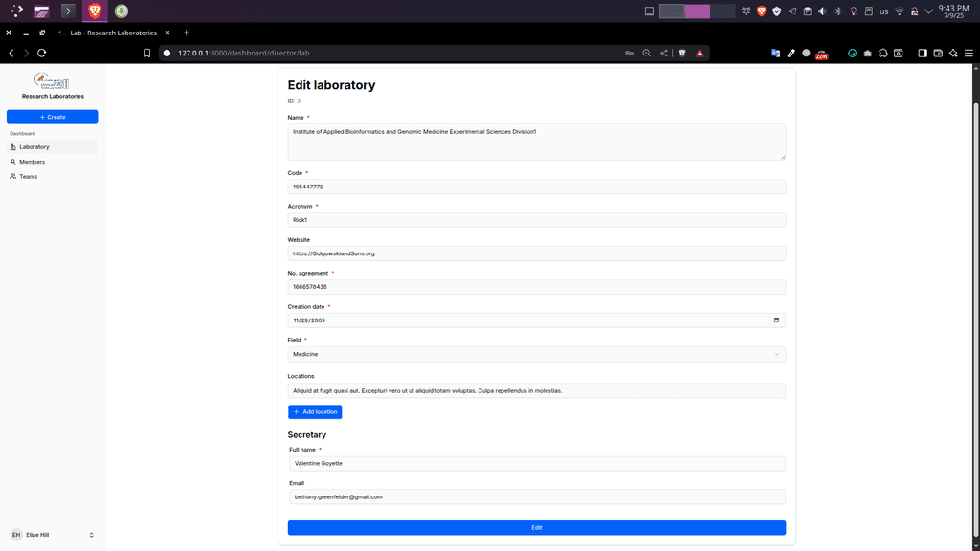Click the color picker eyedropper extension
Image resolution: width=980 pixels, height=551 pixels.
[x=791, y=54]
